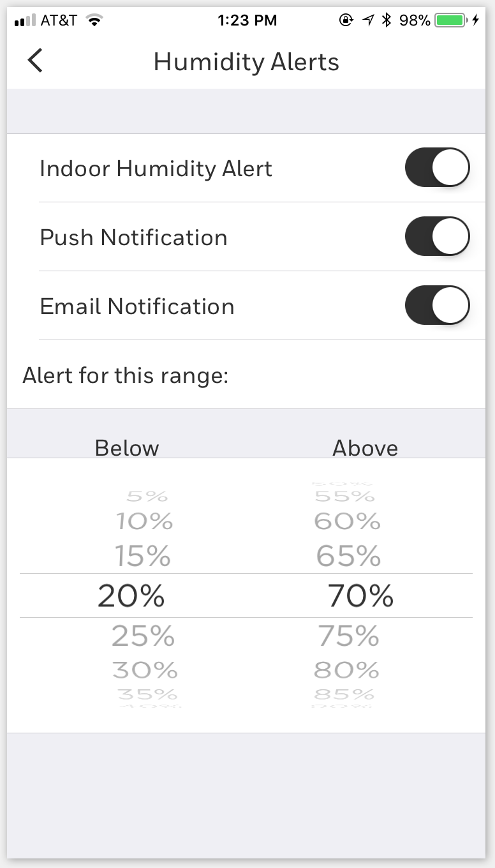Tap the 1:23 PM clock
The height and width of the screenshot is (868, 495).
tap(247, 20)
